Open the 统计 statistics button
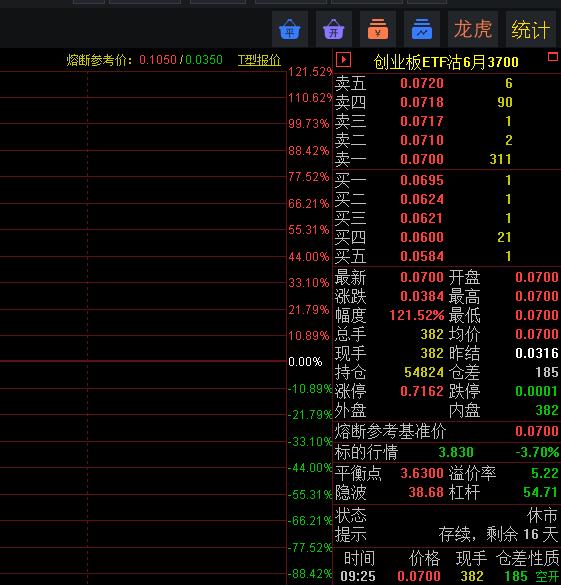The width and height of the screenshot is (561, 585). [530, 29]
